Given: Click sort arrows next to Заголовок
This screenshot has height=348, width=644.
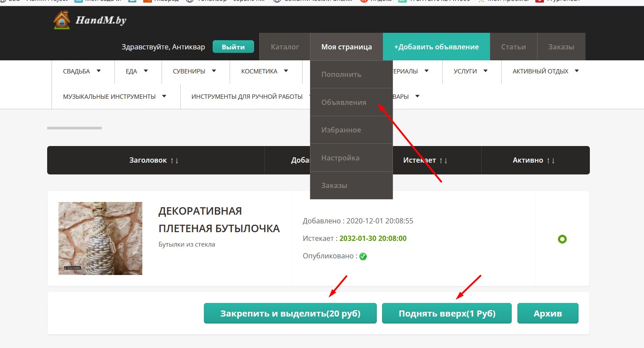Looking at the screenshot, I should click(174, 160).
